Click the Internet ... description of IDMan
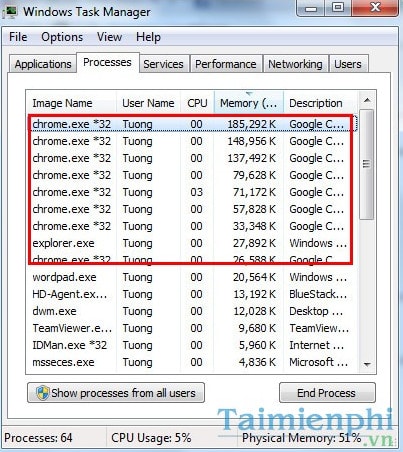The height and width of the screenshot is (452, 403). coord(317,345)
